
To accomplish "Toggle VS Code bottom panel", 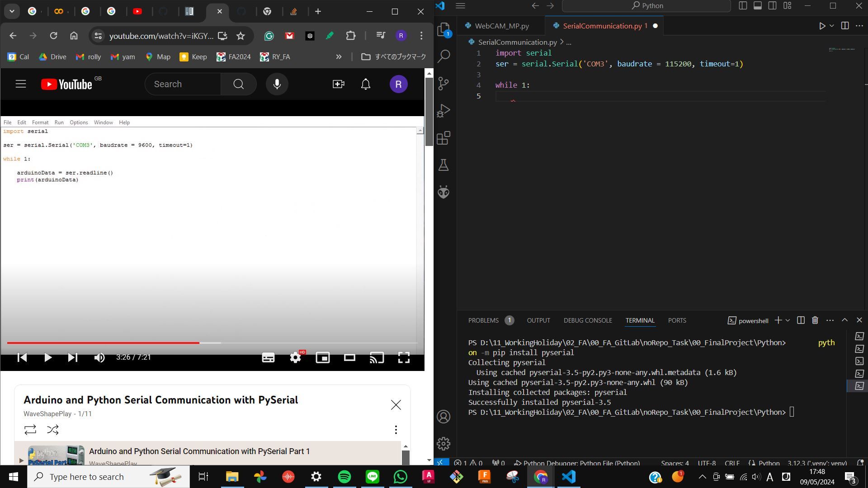I will [x=758, y=5].
